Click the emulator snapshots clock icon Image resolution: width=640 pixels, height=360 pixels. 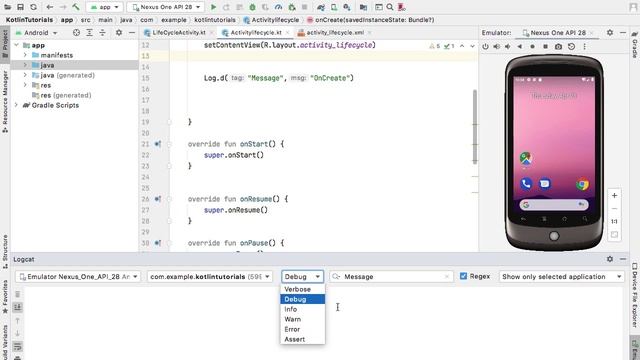571,47
